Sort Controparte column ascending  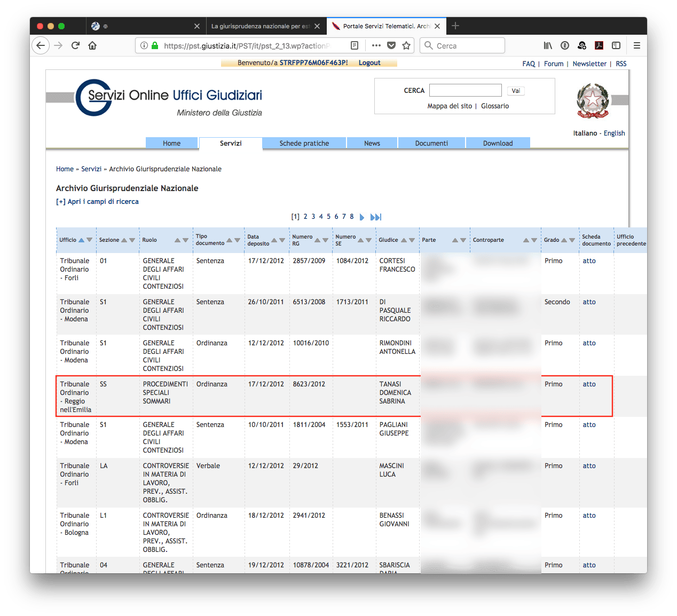526,240
